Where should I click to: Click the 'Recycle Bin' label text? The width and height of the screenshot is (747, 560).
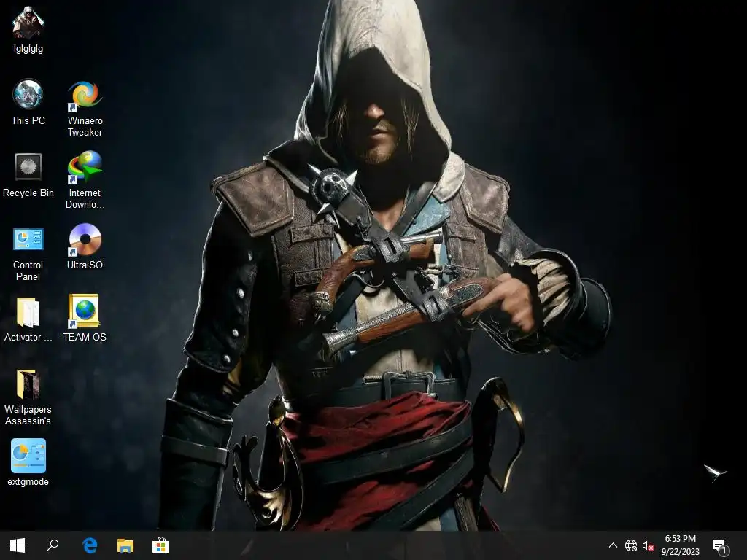pyautogui.click(x=28, y=192)
